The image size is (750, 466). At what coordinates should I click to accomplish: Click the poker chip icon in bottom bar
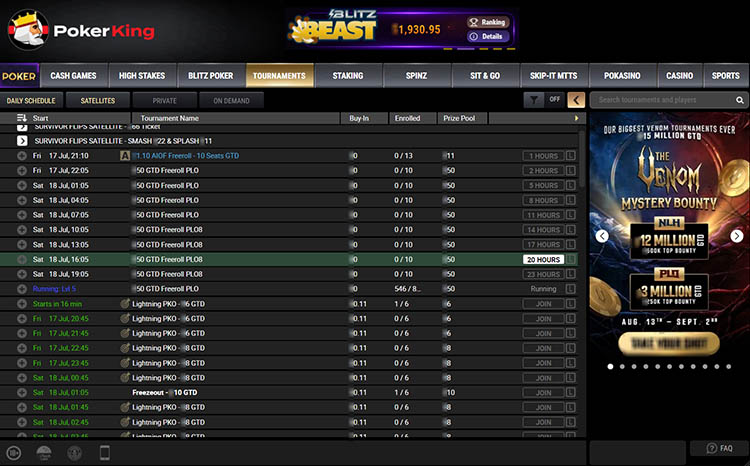[74, 453]
